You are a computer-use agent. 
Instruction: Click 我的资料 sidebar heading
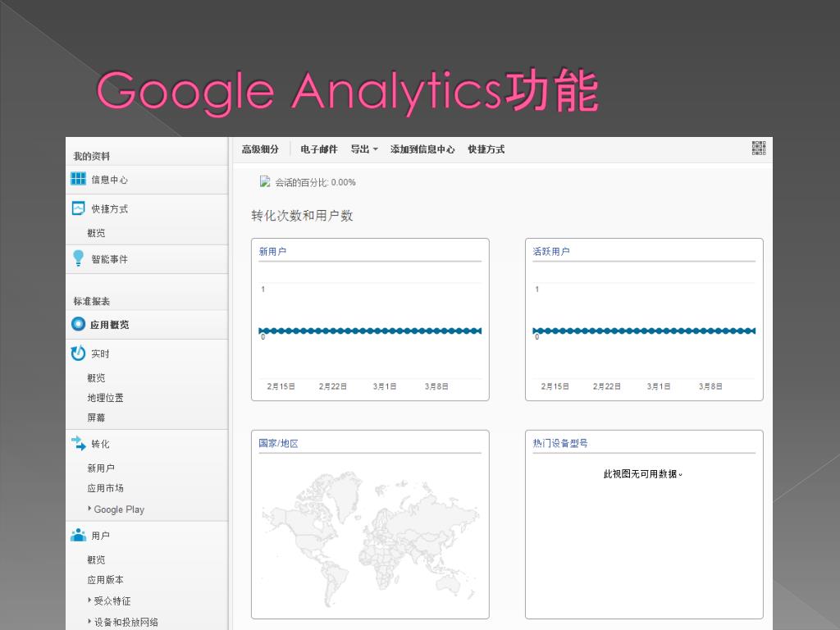point(92,156)
